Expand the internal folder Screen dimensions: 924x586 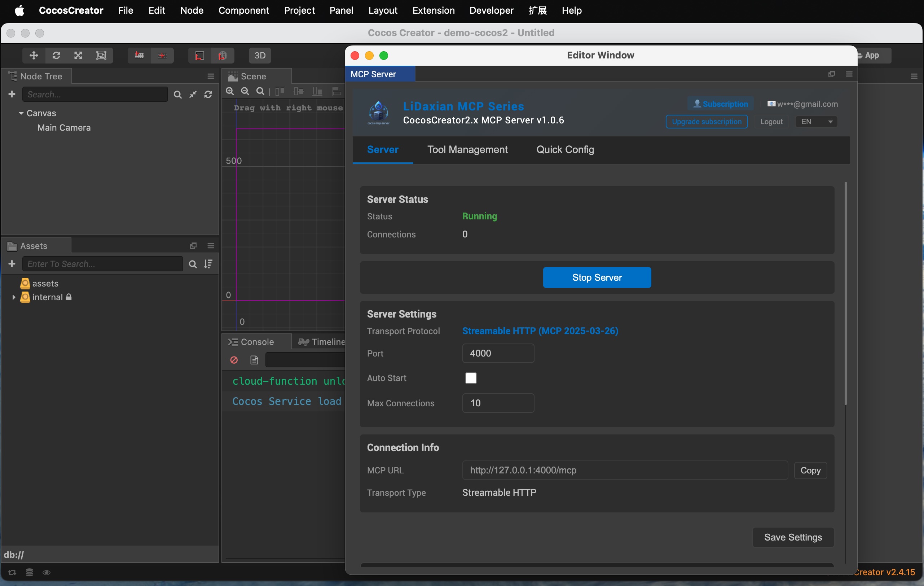point(13,297)
